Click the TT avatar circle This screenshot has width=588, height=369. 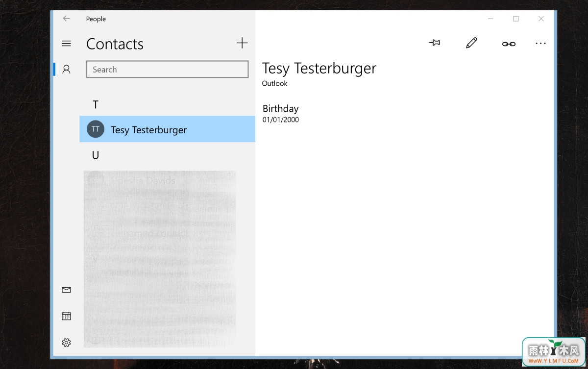coord(96,129)
